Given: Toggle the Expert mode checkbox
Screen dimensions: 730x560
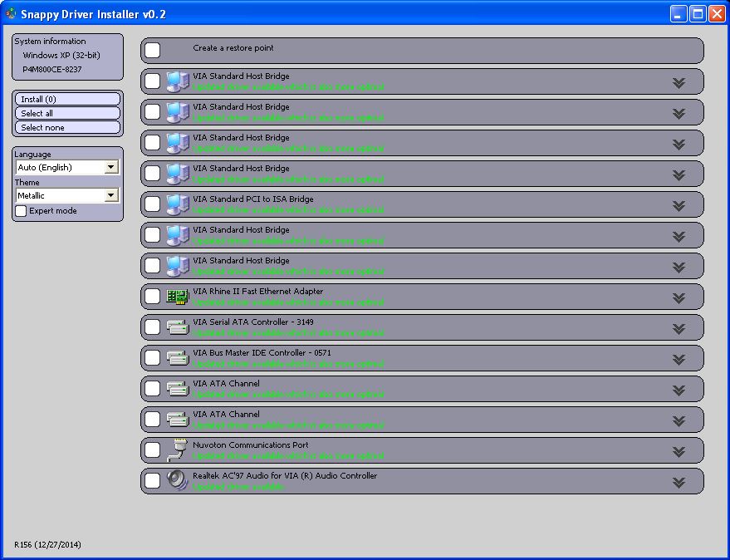Looking at the screenshot, I should (21, 211).
